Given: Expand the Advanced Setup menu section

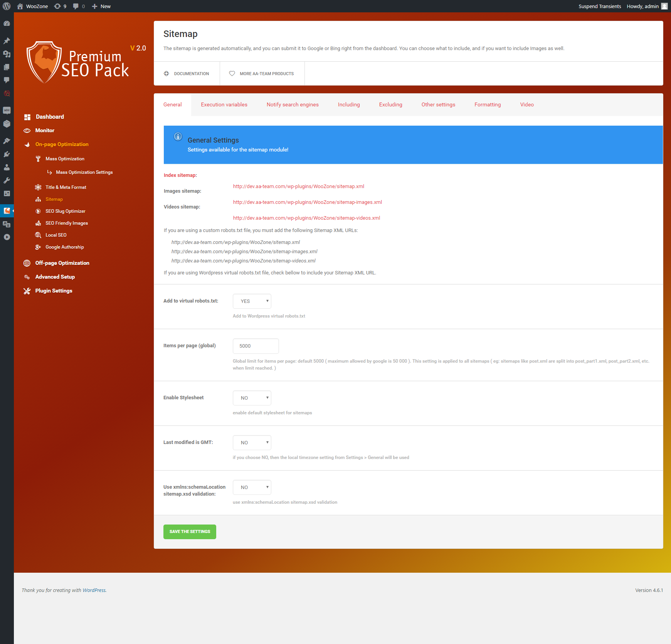Looking at the screenshot, I should (55, 277).
